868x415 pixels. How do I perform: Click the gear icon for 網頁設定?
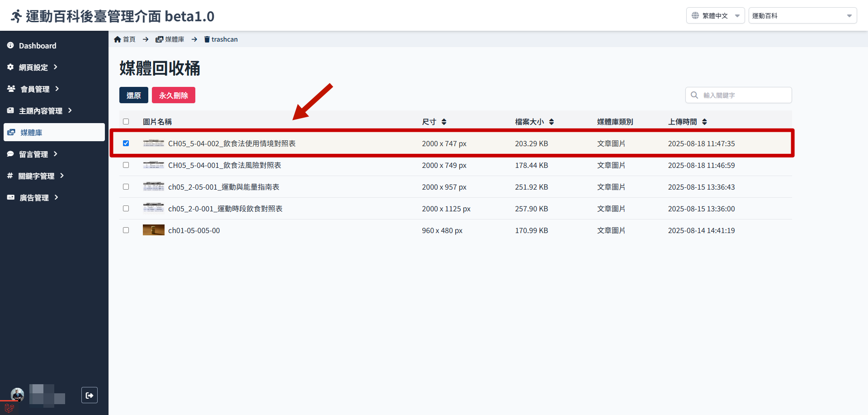10,67
